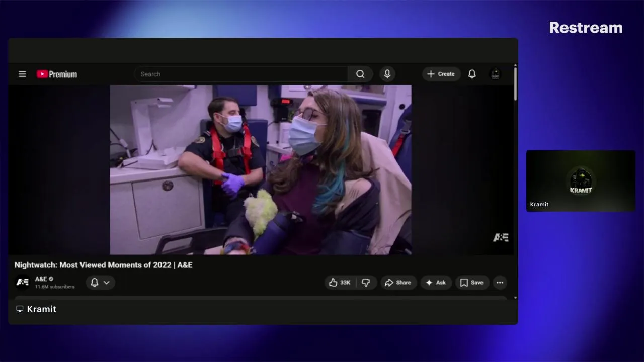Open the account avatar menu
This screenshot has height=362, width=644.
(495, 74)
